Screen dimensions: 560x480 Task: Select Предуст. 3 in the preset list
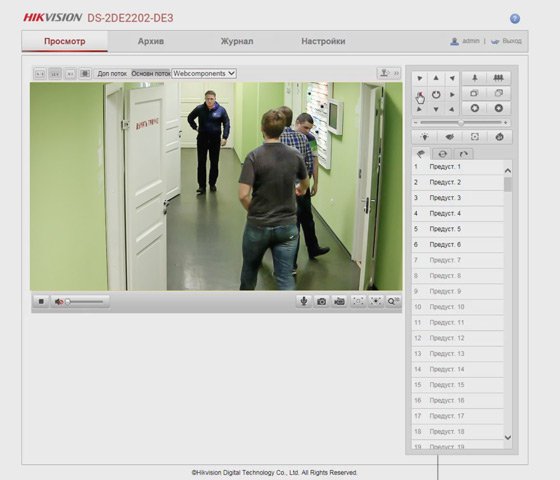click(x=458, y=198)
